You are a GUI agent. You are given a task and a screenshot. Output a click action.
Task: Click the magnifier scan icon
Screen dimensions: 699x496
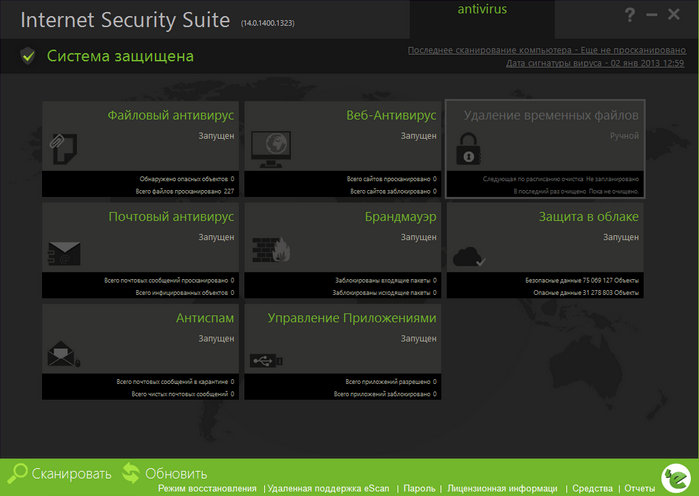tap(17, 473)
